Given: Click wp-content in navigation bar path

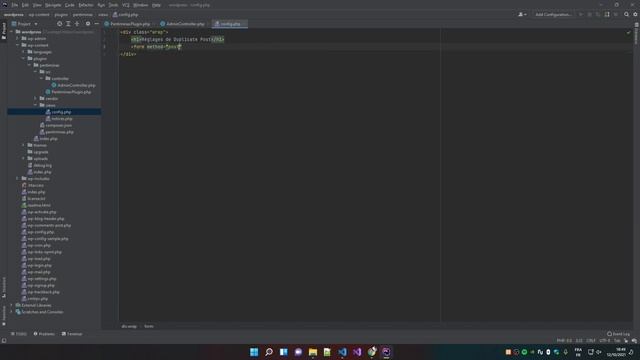Looking at the screenshot, I should click(x=39, y=14).
